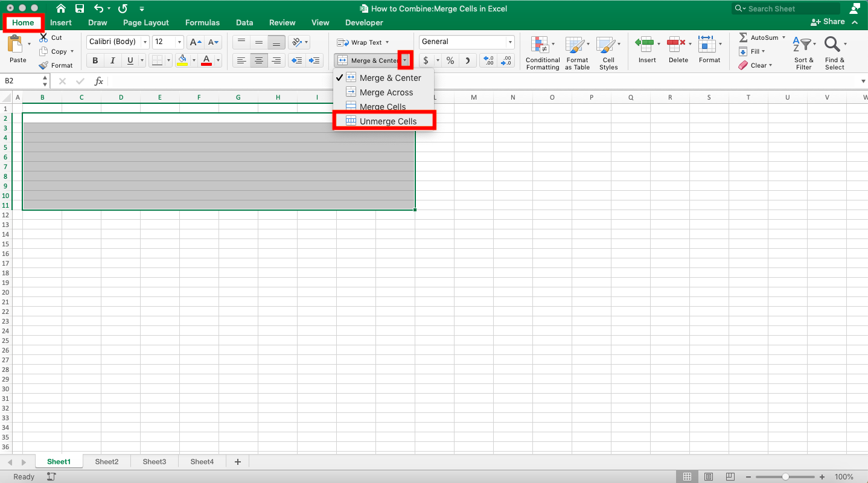The height and width of the screenshot is (483, 868).
Task: Click the Paste clipboard icon
Action: [x=16, y=45]
